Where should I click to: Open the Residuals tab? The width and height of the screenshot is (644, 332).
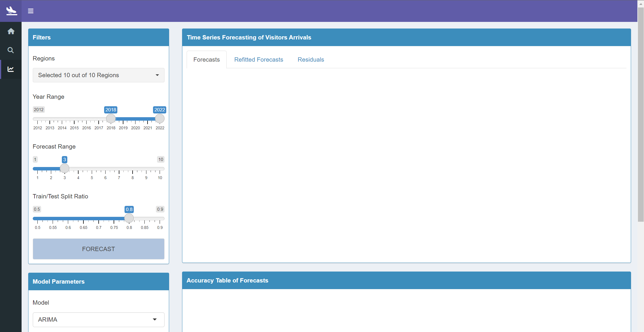click(x=311, y=60)
